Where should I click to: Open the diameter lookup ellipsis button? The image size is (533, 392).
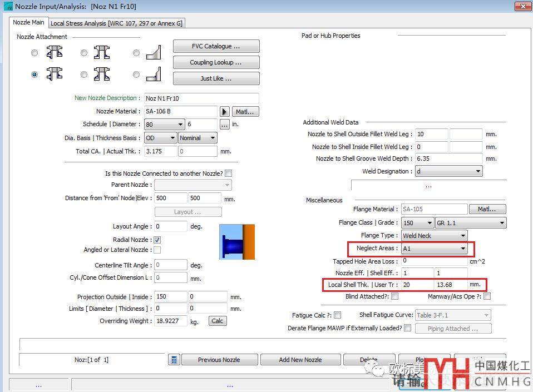tap(224, 125)
